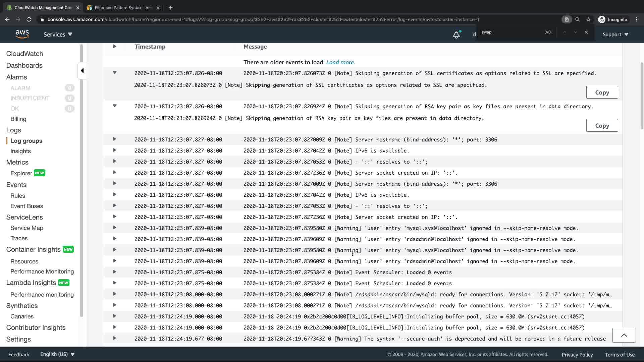Copy the SSL certificates log message
The image size is (644, 362).
[x=602, y=93]
